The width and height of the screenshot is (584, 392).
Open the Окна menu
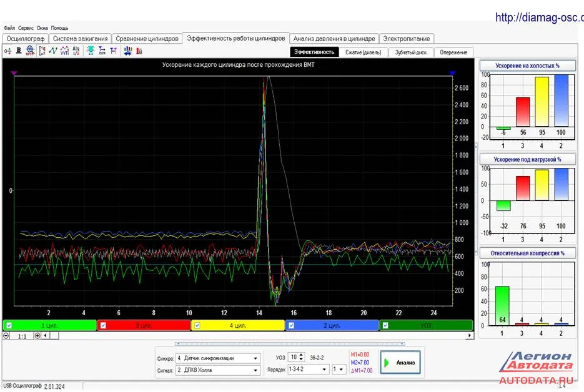42,28
